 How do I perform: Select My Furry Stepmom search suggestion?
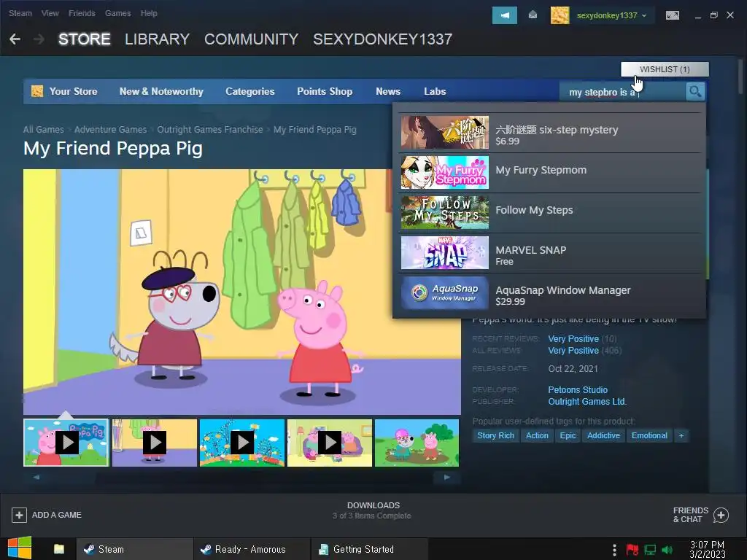coord(550,173)
